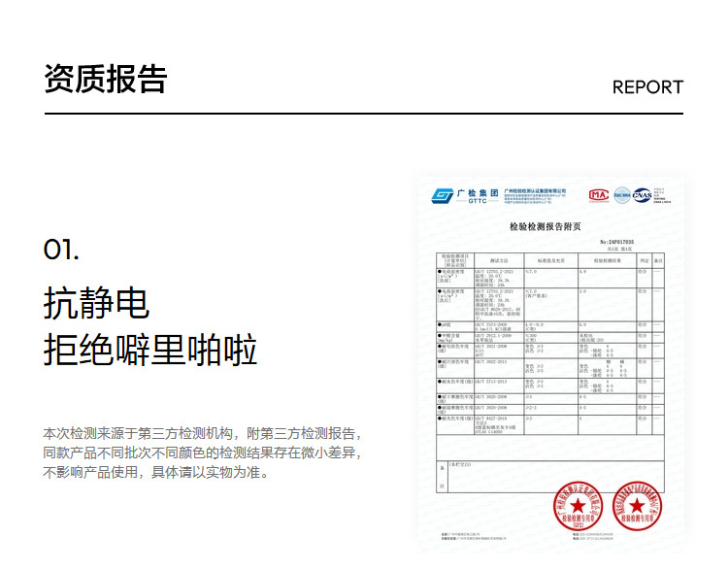Click the 抗静电 headline text
This screenshot has width=728, height=570.
coord(96,304)
